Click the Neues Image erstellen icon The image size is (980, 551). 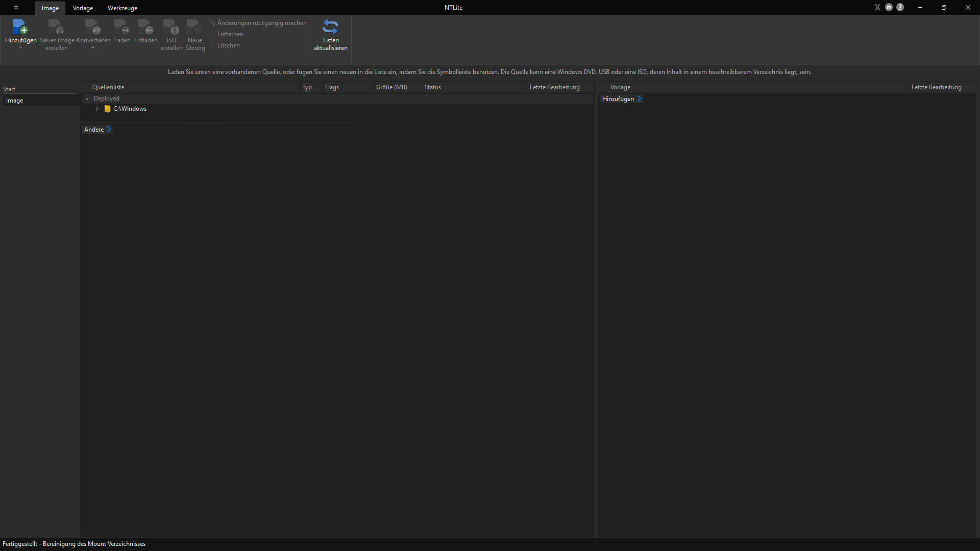(56, 27)
